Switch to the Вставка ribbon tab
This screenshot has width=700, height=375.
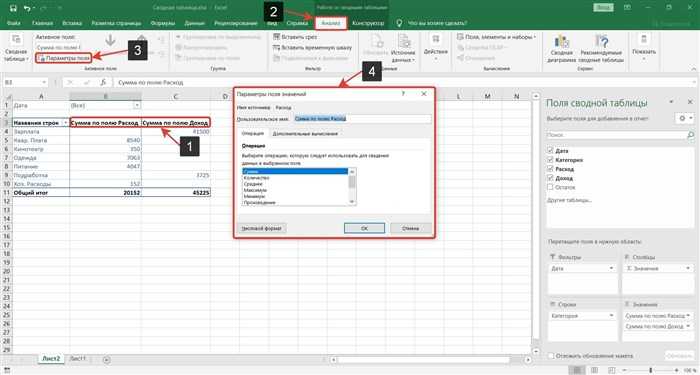click(72, 23)
